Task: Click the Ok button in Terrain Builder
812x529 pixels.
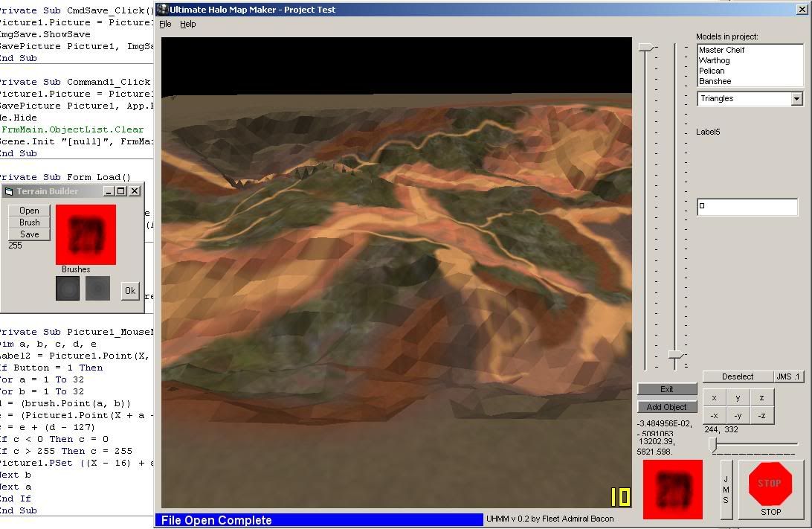Action: (x=130, y=291)
